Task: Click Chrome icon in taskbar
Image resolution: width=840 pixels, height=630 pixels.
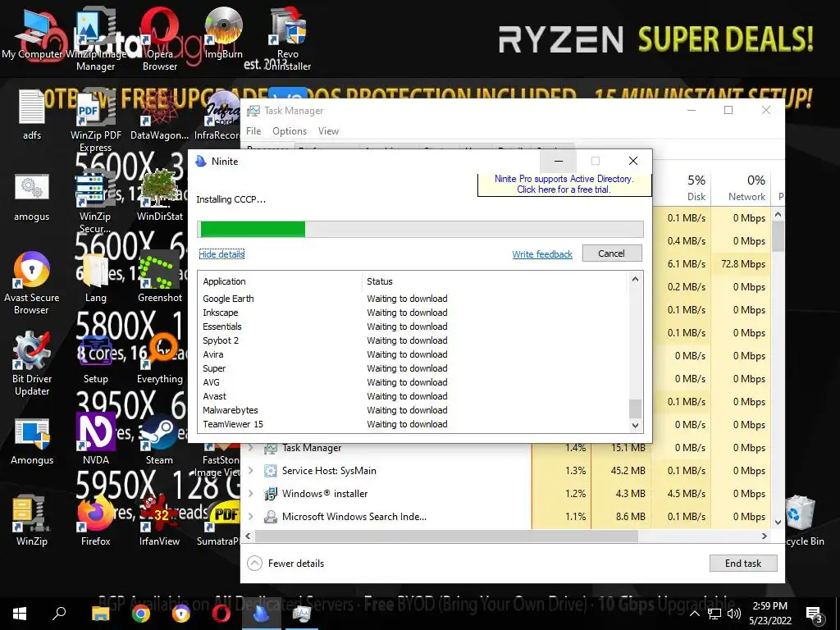Action: [x=141, y=614]
